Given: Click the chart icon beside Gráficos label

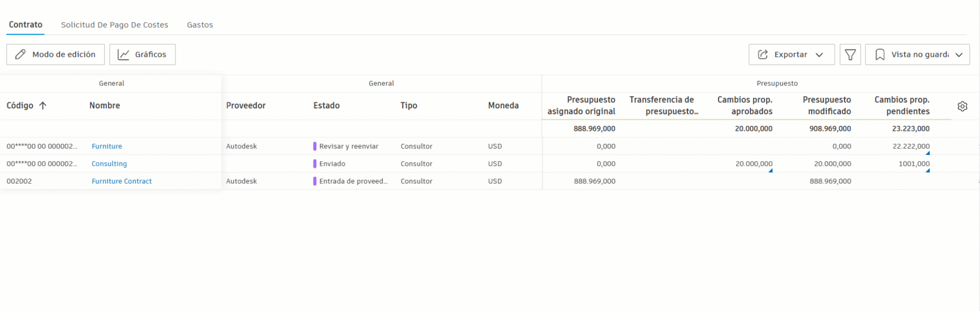Looking at the screenshot, I should tap(124, 54).
